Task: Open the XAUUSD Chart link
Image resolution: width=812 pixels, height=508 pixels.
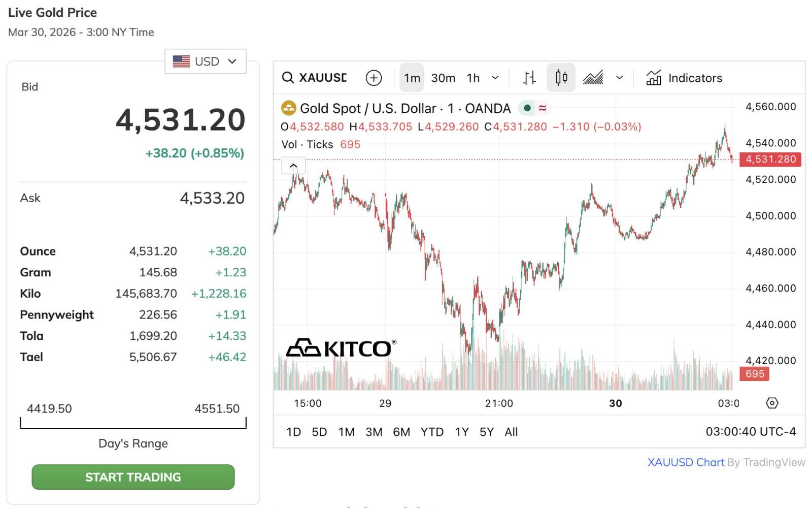Action: pos(686,462)
